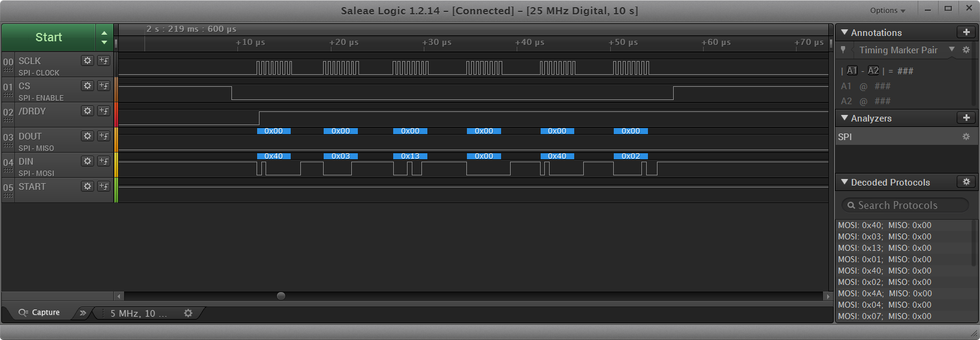Open Timing Marker Pair dropdown arrow

(952, 50)
